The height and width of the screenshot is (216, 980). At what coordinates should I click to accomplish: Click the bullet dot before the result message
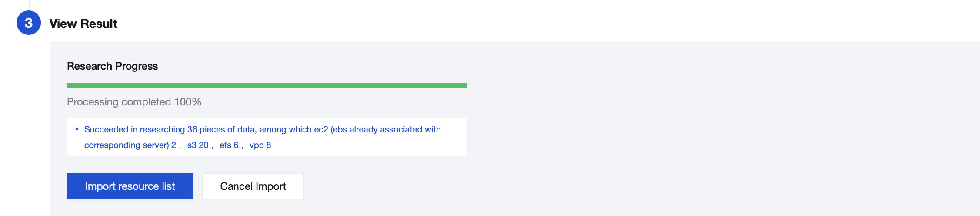(77, 129)
